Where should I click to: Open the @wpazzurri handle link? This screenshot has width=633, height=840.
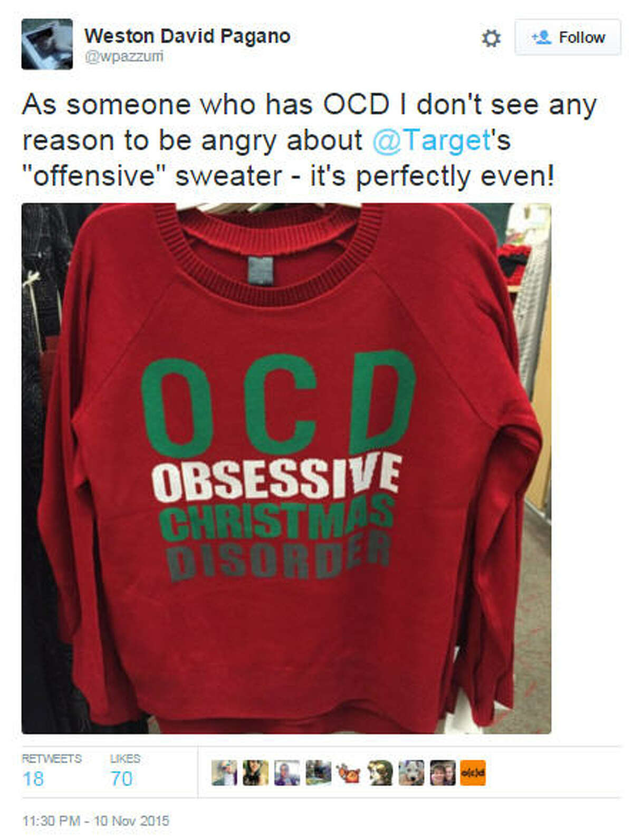[124, 56]
